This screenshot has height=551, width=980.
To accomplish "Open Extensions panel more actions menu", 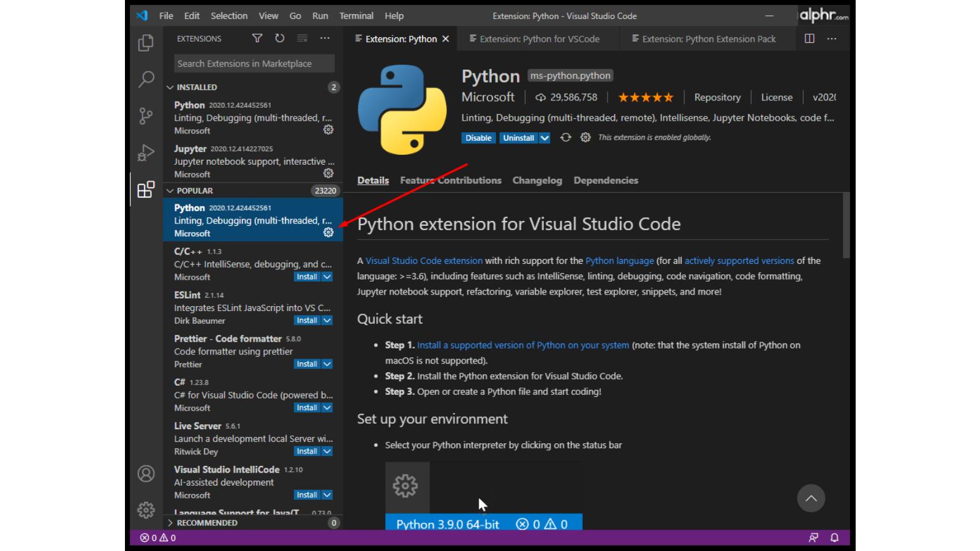I will point(325,39).
